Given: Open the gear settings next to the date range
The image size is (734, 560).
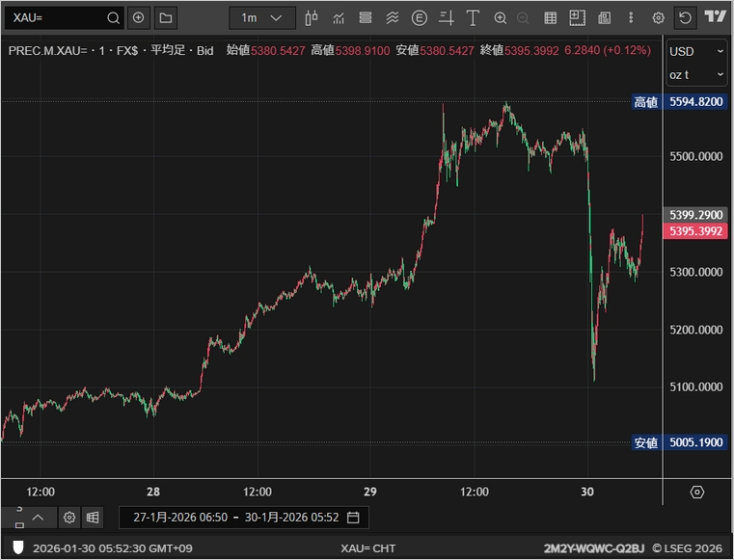Looking at the screenshot, I should click(69, 518).
